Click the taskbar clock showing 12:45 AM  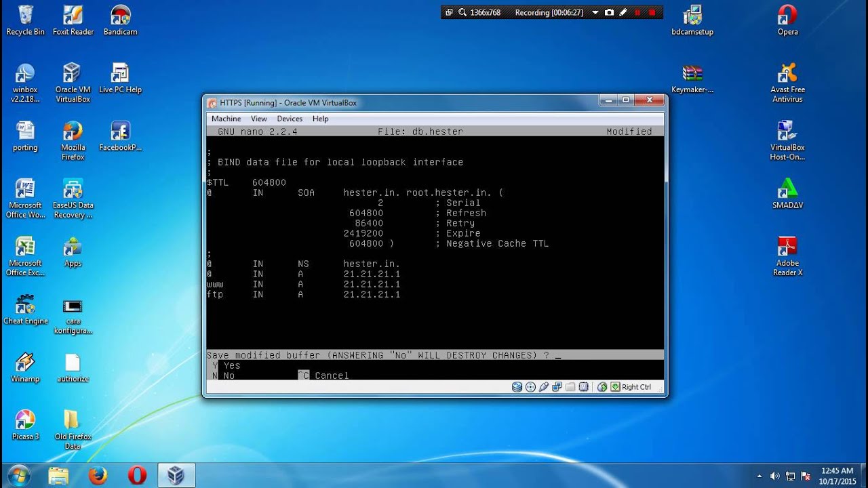pos(837,476)
